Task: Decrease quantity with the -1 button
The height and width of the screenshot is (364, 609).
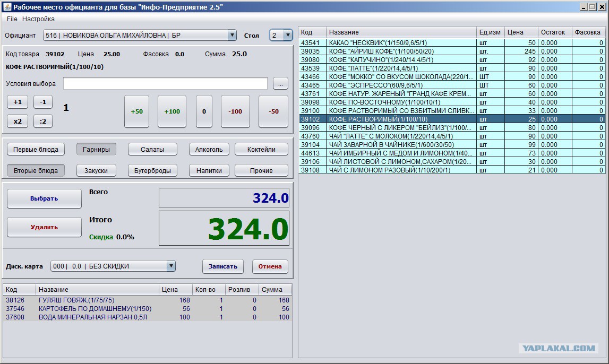Action: pos(42,102)
